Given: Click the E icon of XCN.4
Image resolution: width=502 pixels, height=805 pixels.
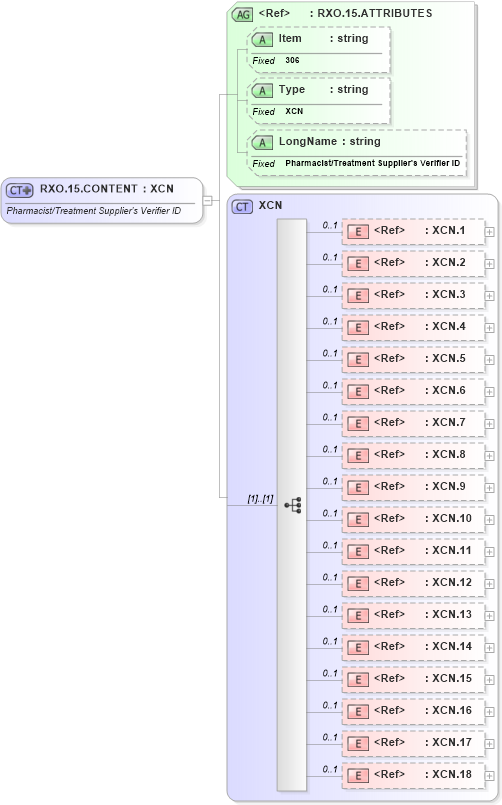Looking at the screenshot, I should point(358,328).
